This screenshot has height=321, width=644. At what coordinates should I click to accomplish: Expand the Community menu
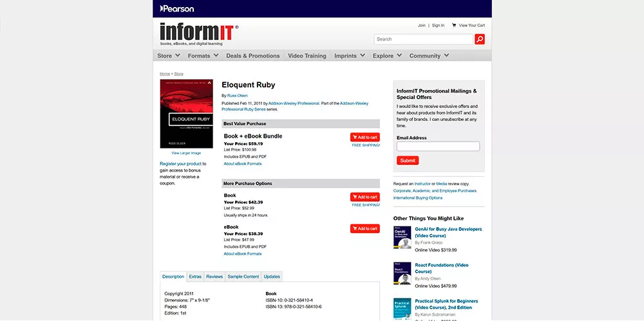429,55
